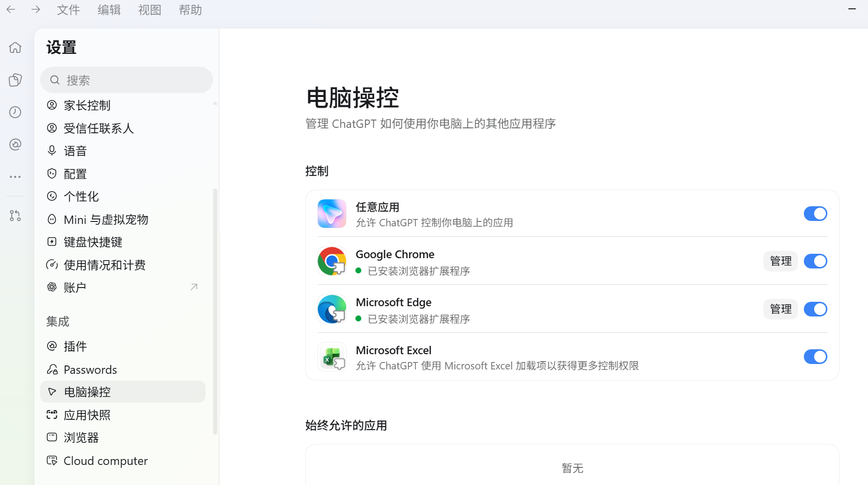Screen dimensions: 868x485
Task: Select 电脑操控 in sidebar
Action: (123, 392)
